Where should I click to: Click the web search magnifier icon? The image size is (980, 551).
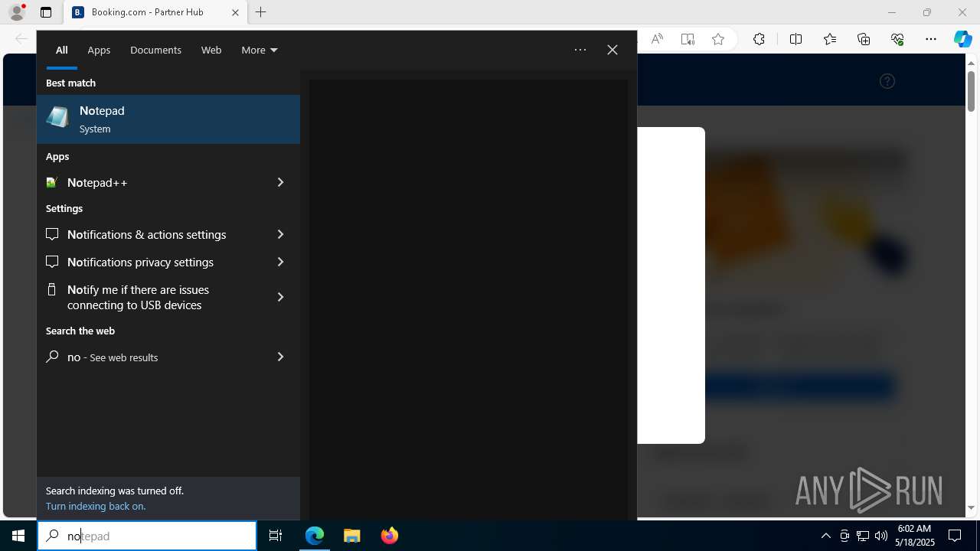(52, 357)
